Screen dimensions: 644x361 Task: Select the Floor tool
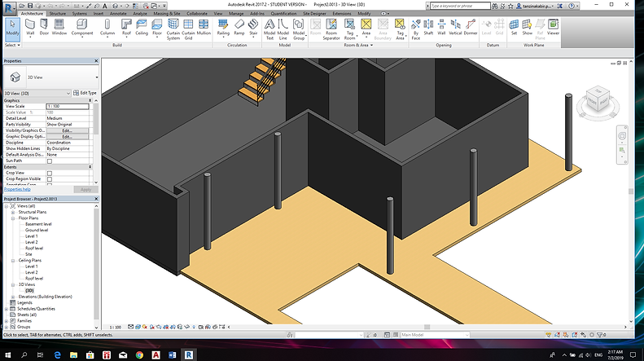tap(157, 28)
